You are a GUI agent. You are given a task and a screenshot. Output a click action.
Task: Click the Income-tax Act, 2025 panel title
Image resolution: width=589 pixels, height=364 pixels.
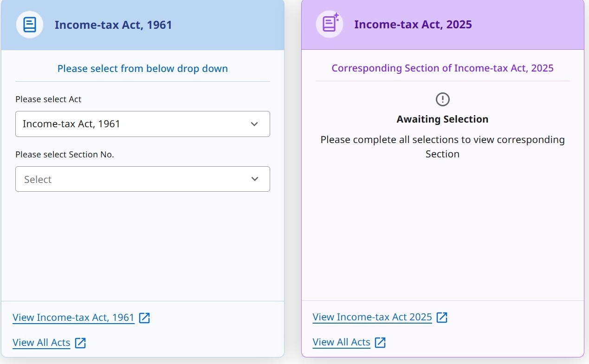[x=413, y=24]
